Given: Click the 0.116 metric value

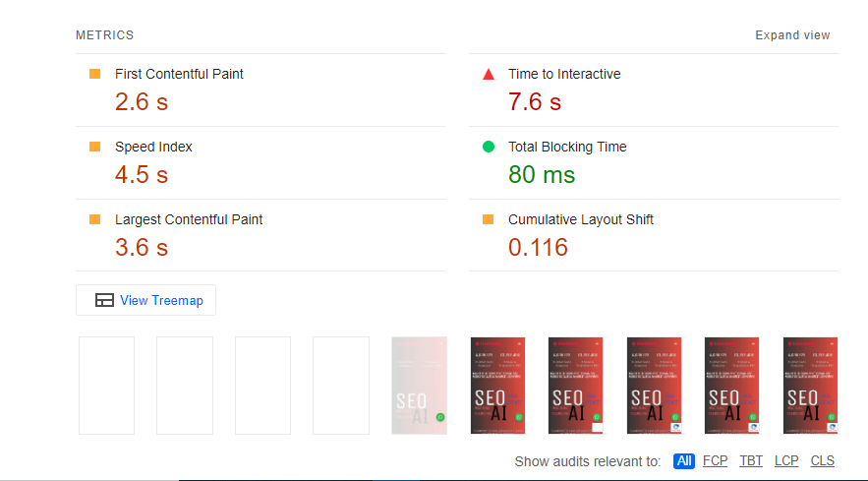Looking at the screenshot, I should (x=538, y=247).
